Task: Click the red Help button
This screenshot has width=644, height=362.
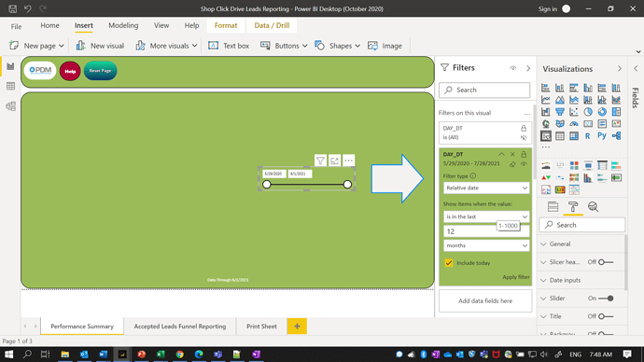Action: coord(70,71)
